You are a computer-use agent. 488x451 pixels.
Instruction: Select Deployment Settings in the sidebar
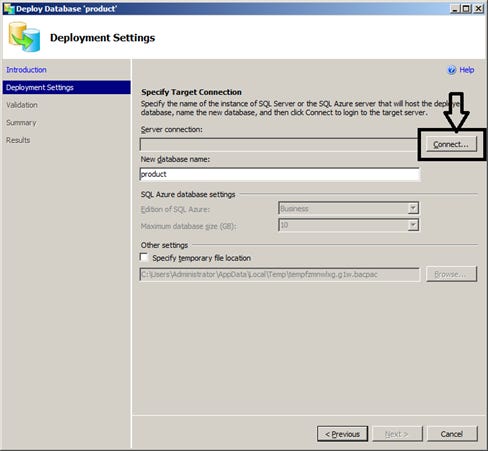66,87
